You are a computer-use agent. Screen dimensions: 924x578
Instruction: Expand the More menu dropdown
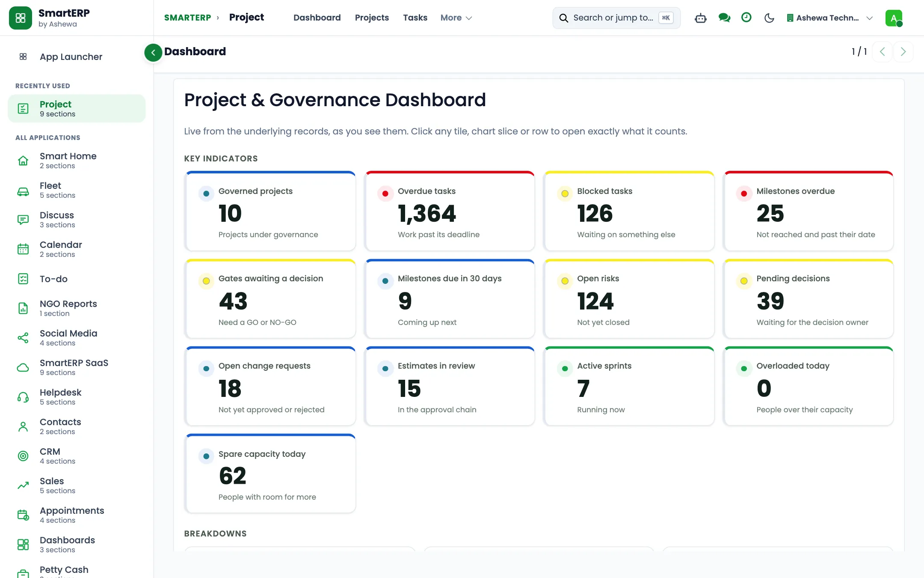[x=456, y=18]
